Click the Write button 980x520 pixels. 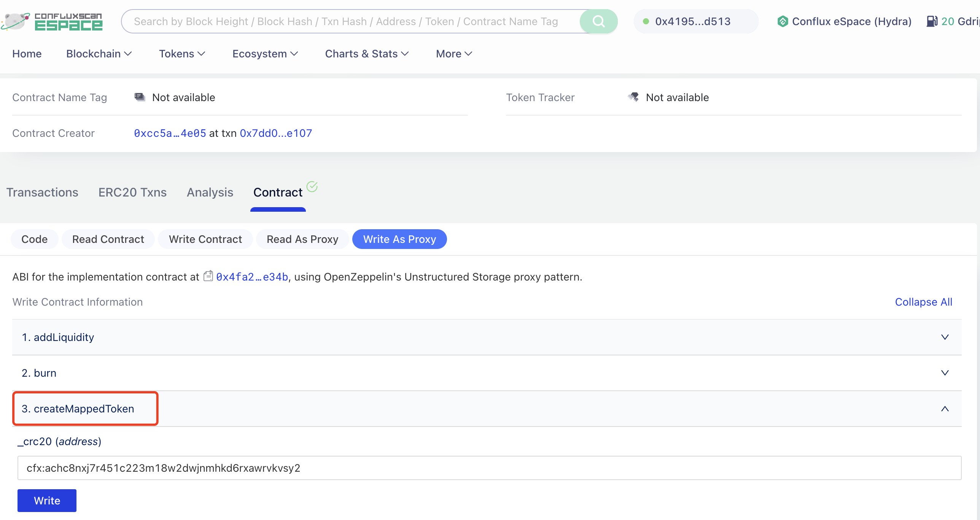(46, 500)
